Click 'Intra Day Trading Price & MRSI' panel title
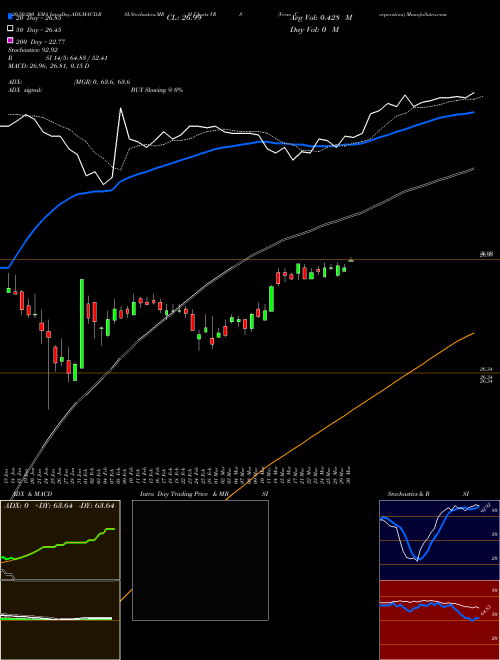The image size is (500, 660). [x=204, y=494]
